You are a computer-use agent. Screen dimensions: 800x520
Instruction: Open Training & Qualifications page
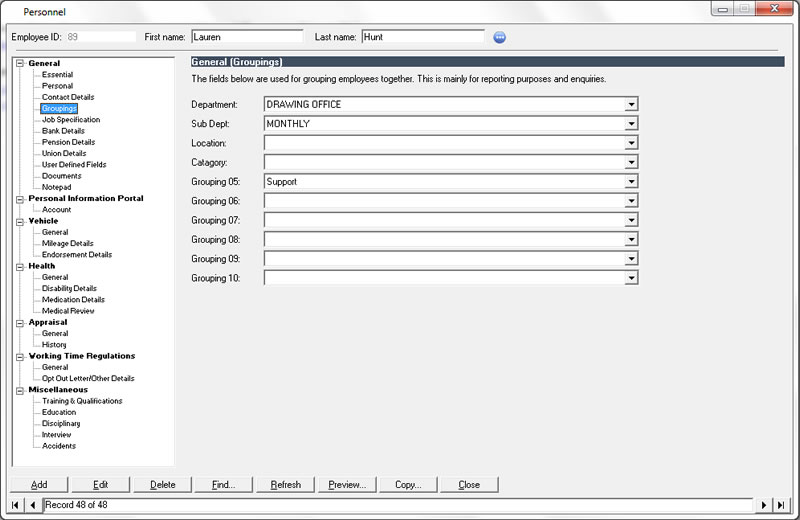82,401
